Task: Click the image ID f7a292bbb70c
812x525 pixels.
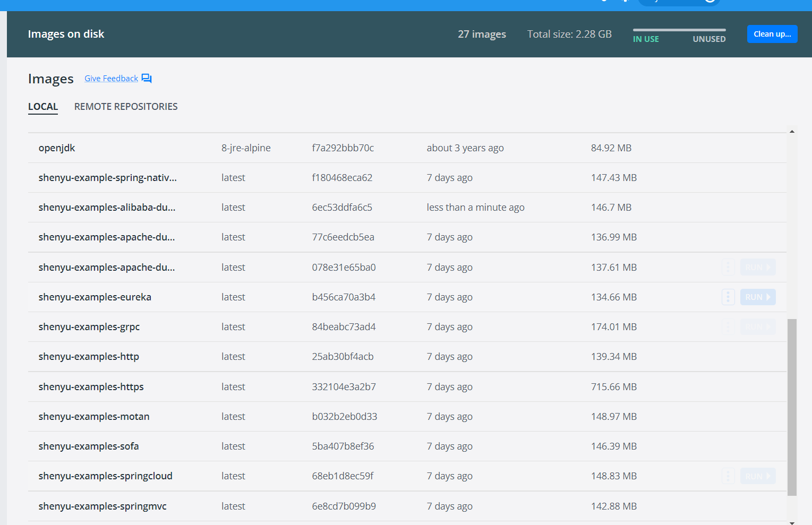Action: point(343,148)
